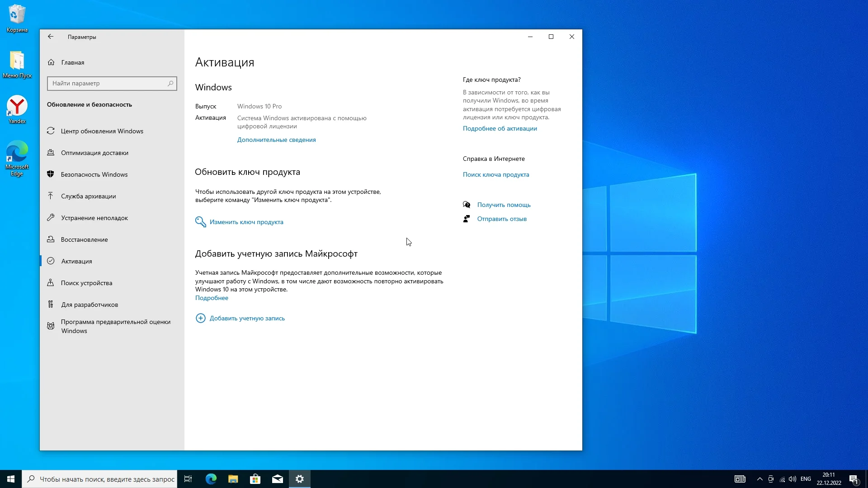Viewport: 868px width, 488px height.
Task: Go to Служба архивации section
Action: click(x=88, y=196)
